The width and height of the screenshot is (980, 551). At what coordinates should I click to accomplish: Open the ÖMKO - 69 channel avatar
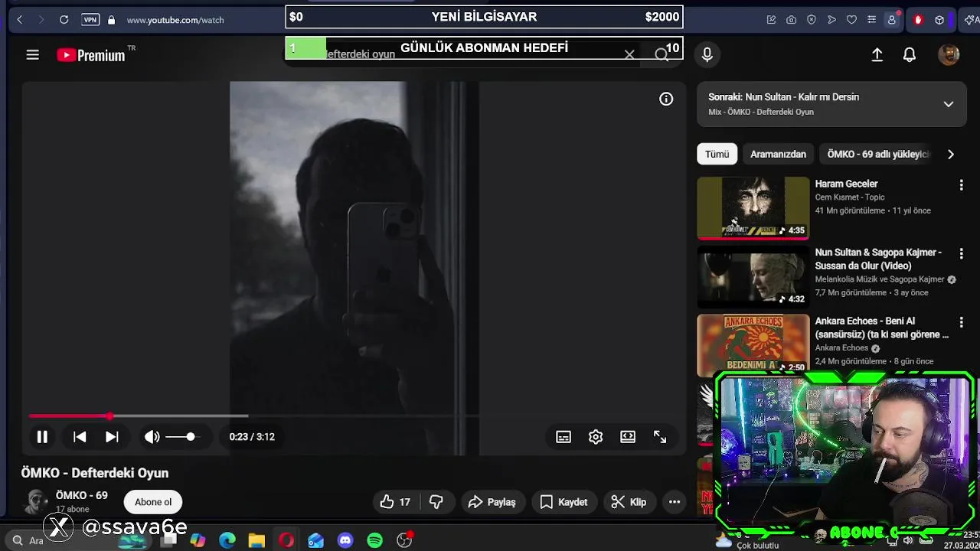click(35, 502)
